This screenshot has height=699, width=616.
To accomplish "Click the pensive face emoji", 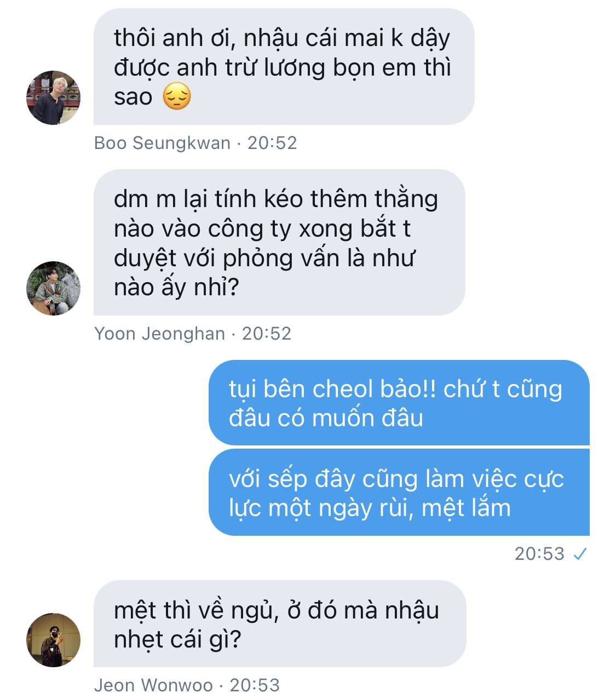I will (x=177, y=96).
